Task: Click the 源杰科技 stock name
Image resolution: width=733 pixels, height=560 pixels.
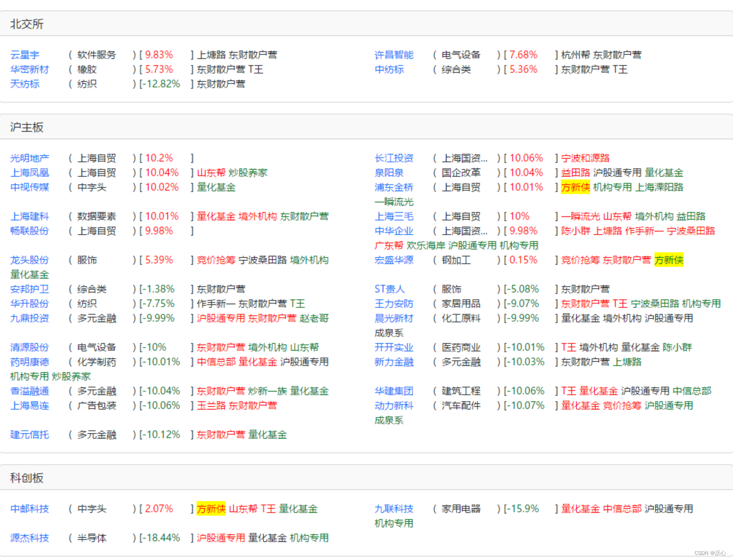Action: click(30, 538)
